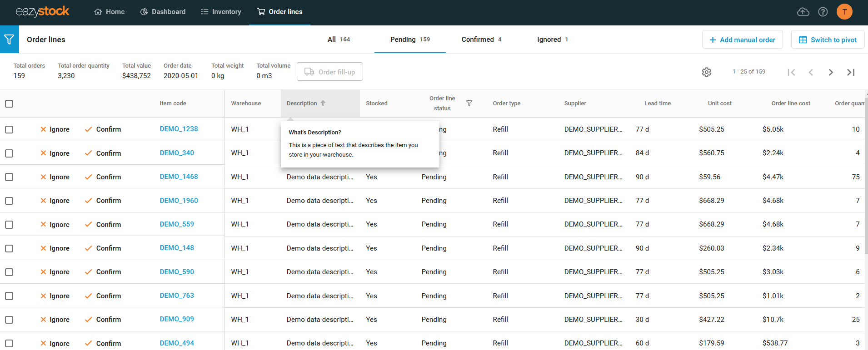The height and width of the screenshot is (350, 868).
Task: Open the filter panel funnel icon
Action: coord(9,39)
